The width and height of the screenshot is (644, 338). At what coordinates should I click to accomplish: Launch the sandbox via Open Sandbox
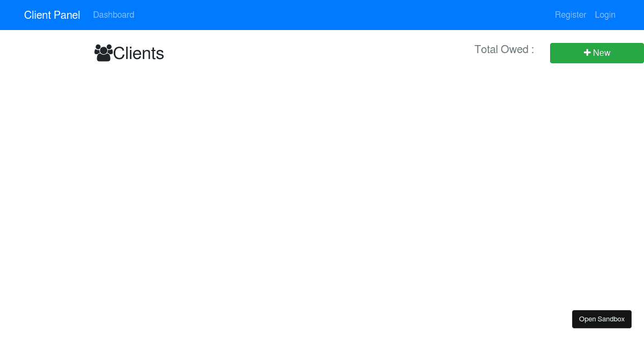pos(602,319)
